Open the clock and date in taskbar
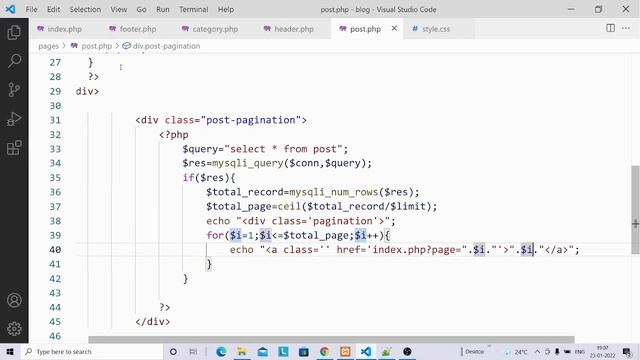The height and width of the screenshot is (360, 640). (x=603, y=351)
